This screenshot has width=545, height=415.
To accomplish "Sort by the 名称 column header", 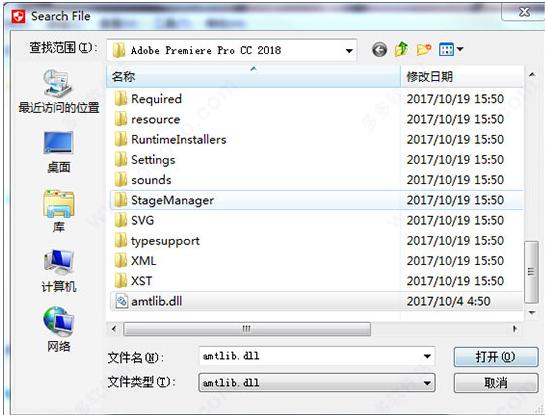I will [x=253, y=76].
